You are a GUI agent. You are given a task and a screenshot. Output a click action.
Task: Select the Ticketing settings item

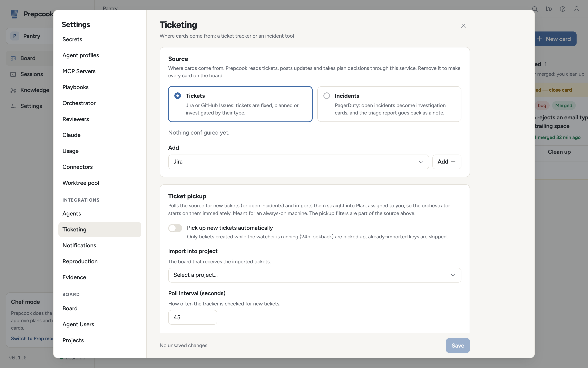click(x=100, y=230)
